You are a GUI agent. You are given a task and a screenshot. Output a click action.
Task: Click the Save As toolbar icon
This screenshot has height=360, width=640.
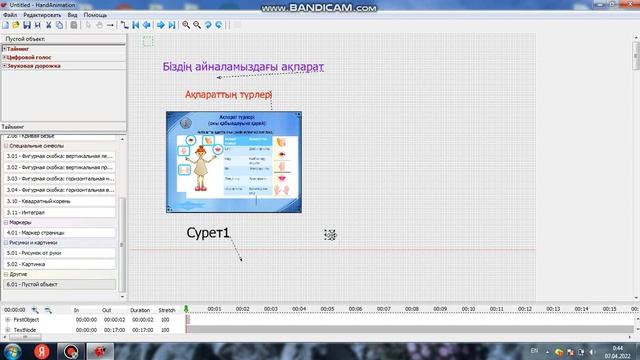[x=38, y=25]
